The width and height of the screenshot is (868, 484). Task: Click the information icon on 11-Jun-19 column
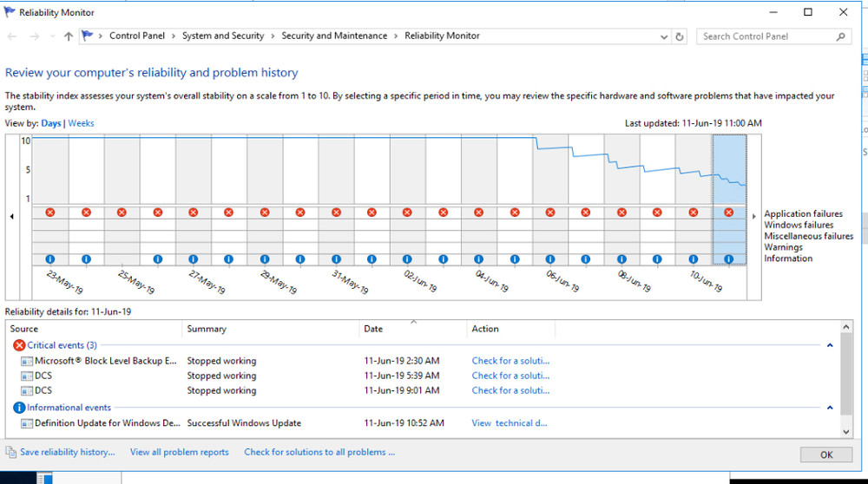pos(728,258)
